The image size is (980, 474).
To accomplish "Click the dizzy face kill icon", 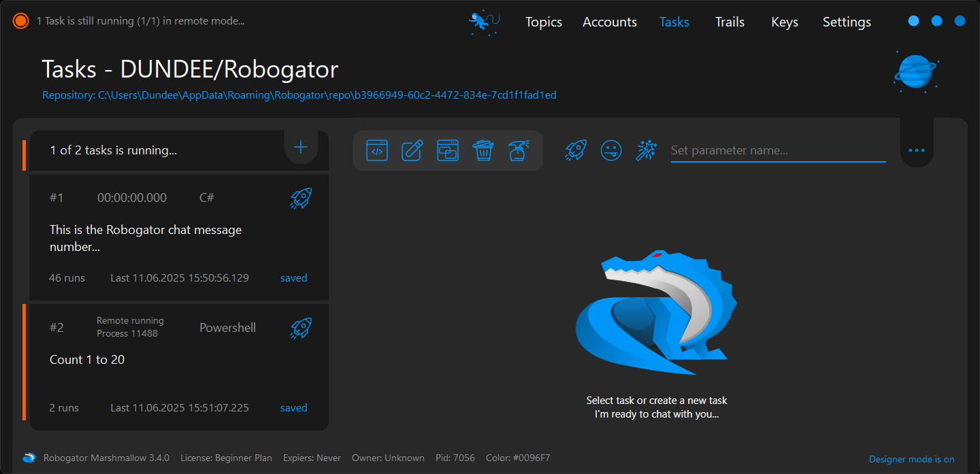I will pyautogui.click(x=611, y=150).
